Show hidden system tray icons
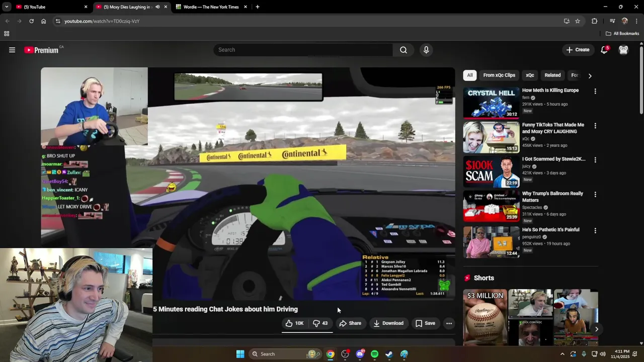Viewport: 644px width, 362px height. point(562,354)
